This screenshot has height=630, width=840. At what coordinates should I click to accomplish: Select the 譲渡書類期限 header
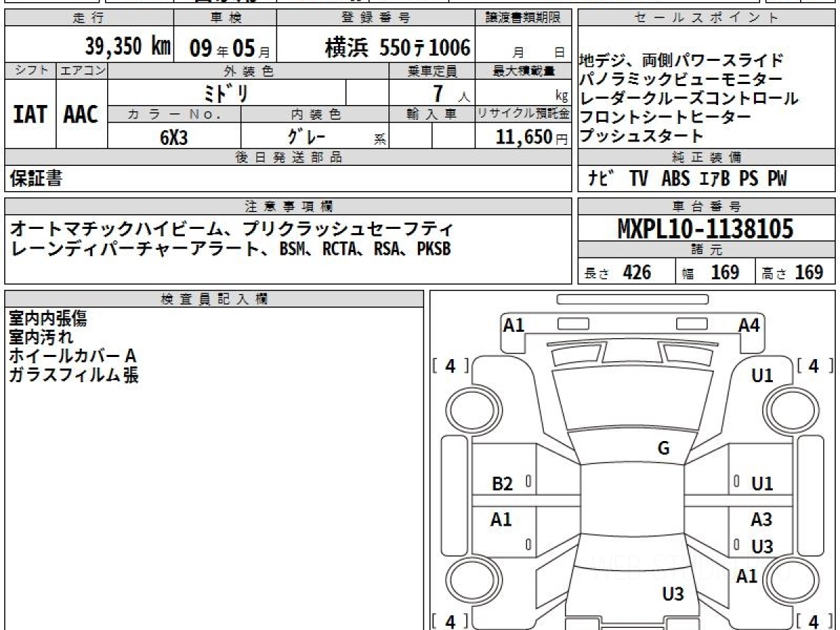click(524, 18)
